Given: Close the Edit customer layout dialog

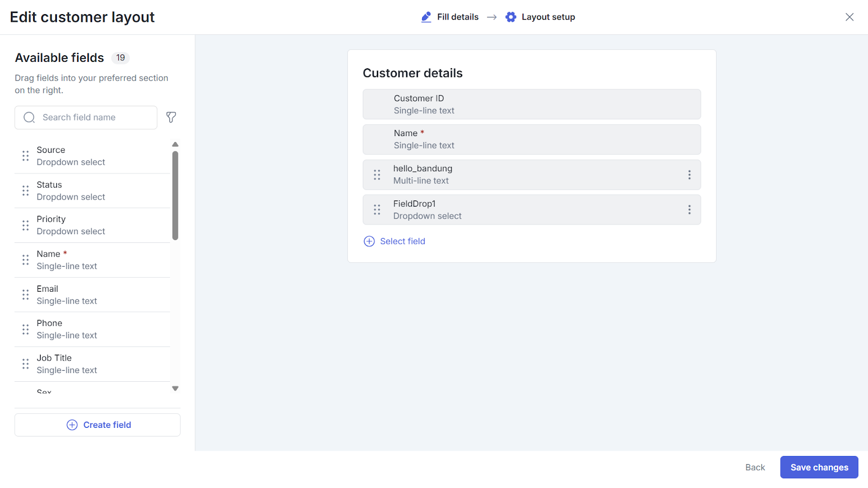Looking at the screenshot, I should coord(849,17).
